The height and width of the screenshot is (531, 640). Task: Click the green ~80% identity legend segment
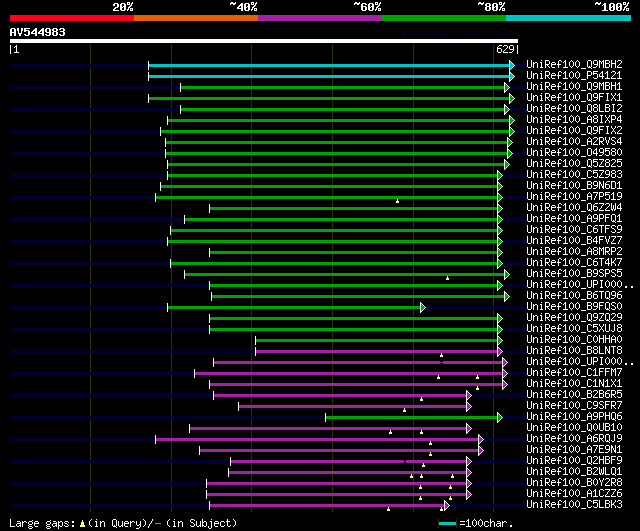[444, 18]
